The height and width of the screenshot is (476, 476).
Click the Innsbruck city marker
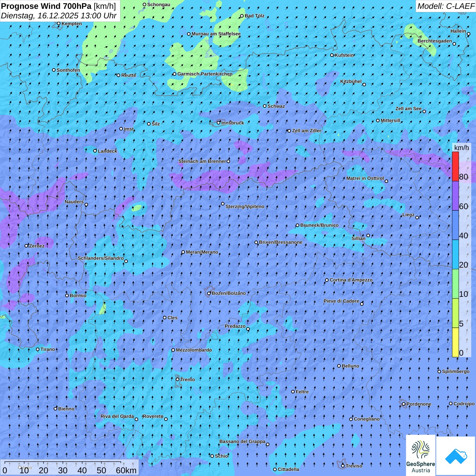[x=219, y=123]
